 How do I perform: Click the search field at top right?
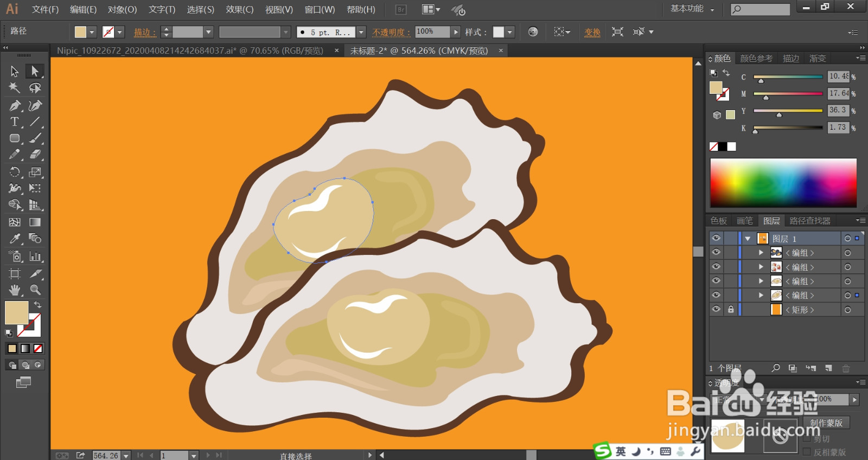click(x=760, y=9)
